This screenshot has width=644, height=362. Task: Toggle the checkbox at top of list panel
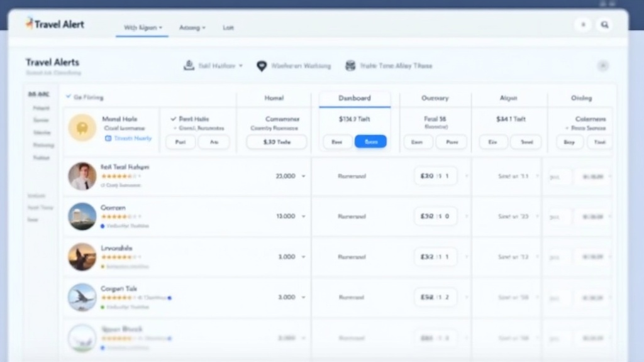click(x=69, y=97)
